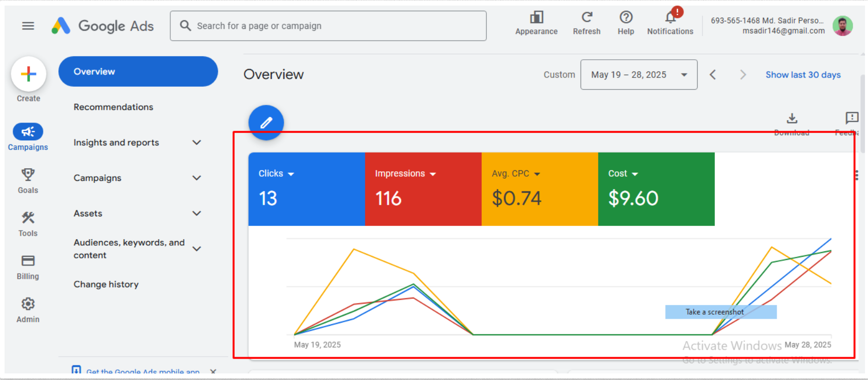Expand the Campaigns menu section
868x380 pixels.
[197, 178]
